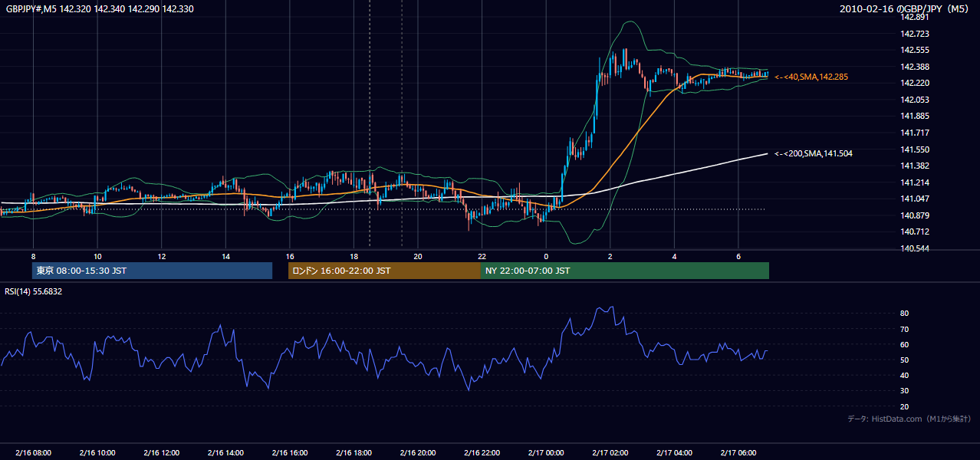The height and width of the screenshot is (460, 980).
Task: Click the date label 2/16 10:00
Action: coord(97,452)
